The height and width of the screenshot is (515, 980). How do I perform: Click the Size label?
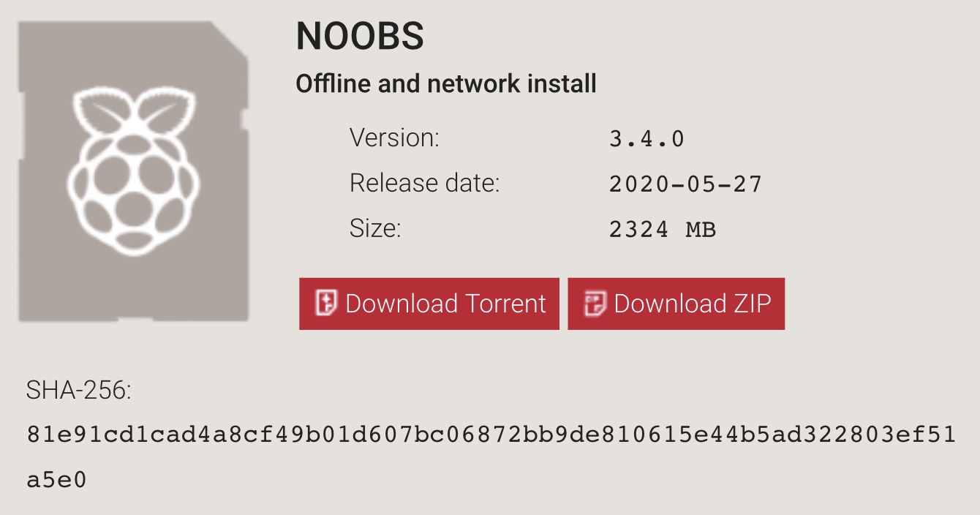375,228
